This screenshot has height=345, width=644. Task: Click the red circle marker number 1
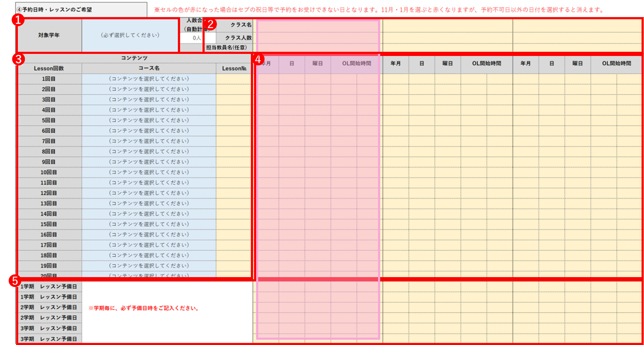pyautogui.click(x=18, y=20)
